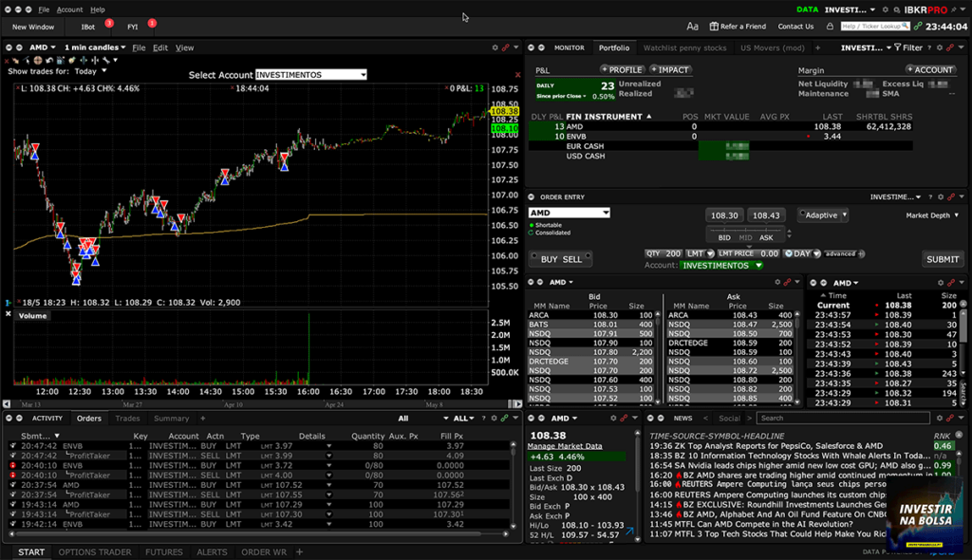Open Show trades for Today dropdown
The image size is (972, 560).
tap(91, 71)
